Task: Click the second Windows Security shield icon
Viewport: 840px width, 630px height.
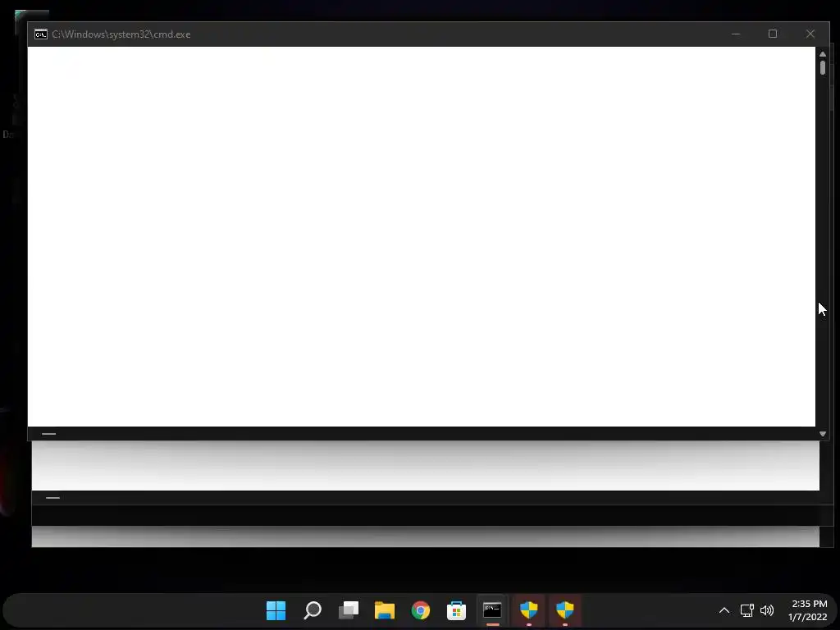Action: 564,609
